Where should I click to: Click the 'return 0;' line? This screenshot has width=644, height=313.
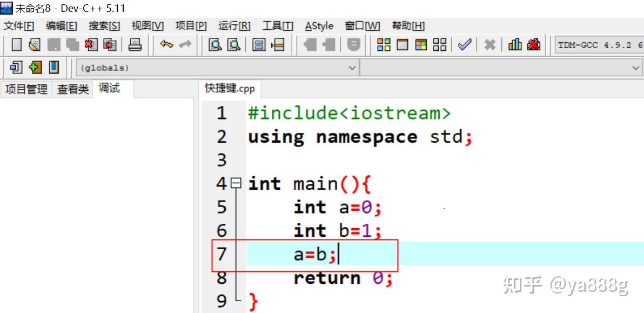coord(344,278)
